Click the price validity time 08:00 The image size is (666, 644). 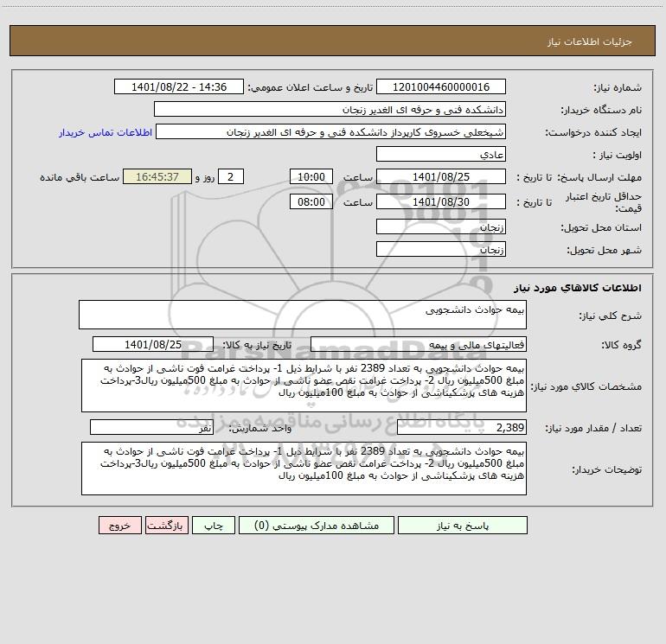tap(311, 201)
